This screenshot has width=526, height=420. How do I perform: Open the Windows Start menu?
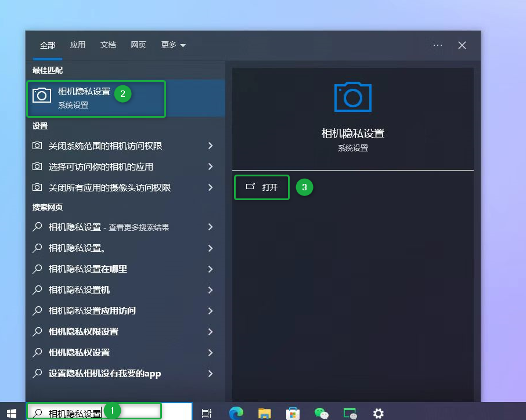pos(12,413)
